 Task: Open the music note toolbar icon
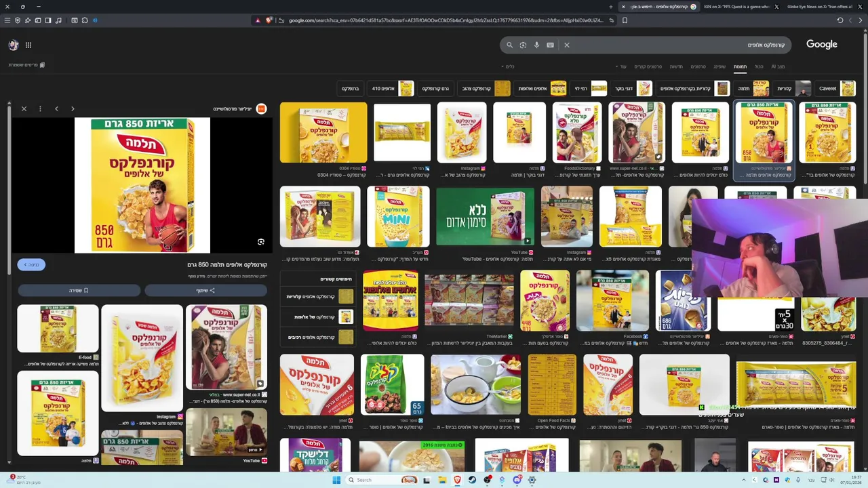[58, 20]
